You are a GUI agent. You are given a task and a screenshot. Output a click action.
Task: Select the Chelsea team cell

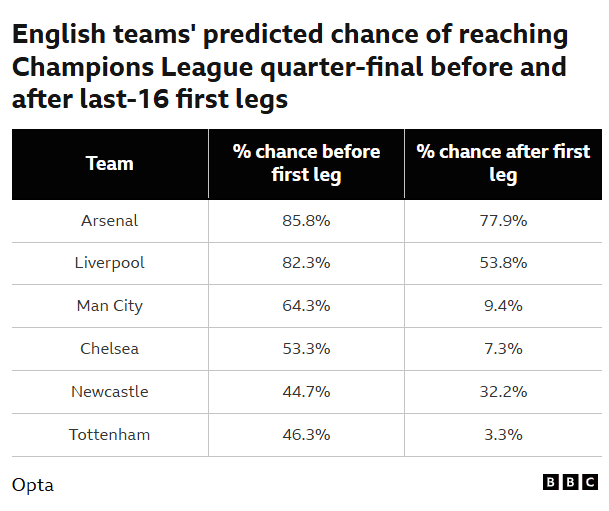tap(110, 349)
